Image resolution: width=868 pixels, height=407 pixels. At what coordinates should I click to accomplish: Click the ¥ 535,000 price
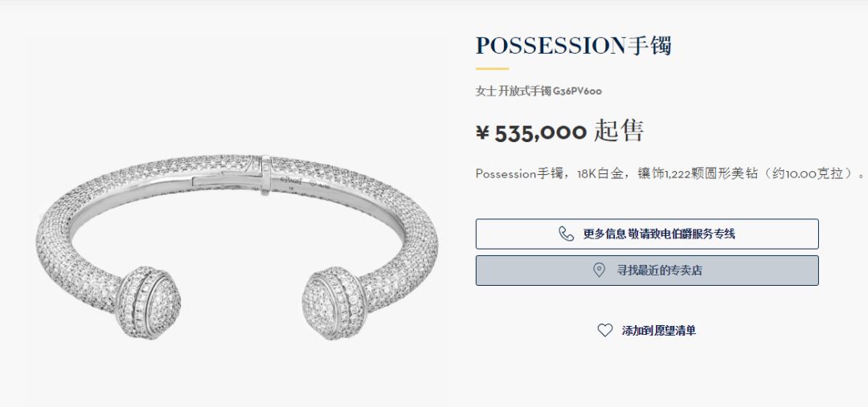coord(531,132)
